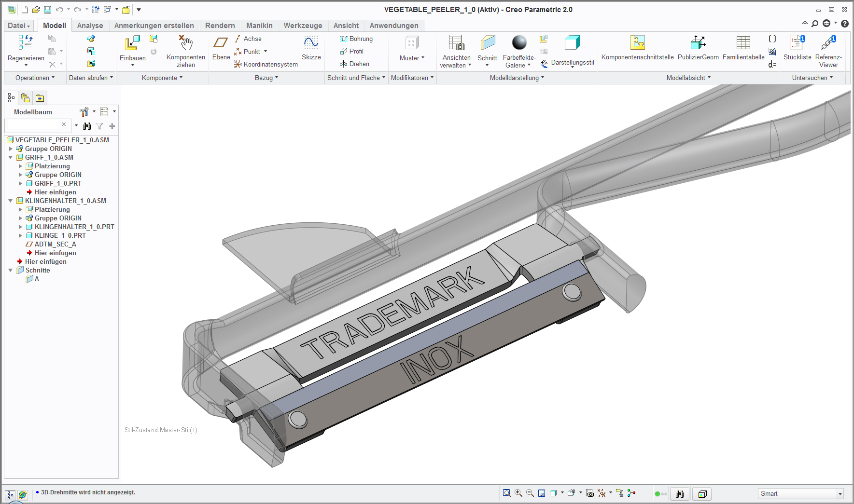The height and width of the screenshot is (504, 854).
Task: Open the Muster pattern dropdown
Action: pos(412,58)
